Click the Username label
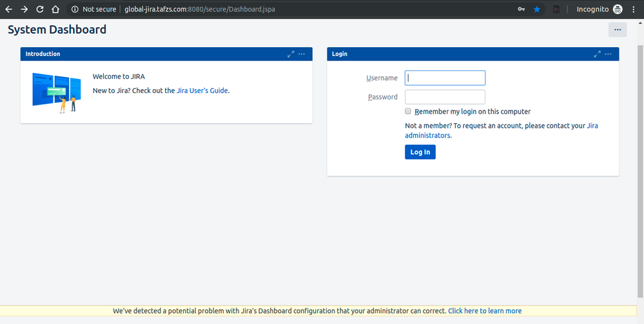Viewport: 644px width, 324px height. (382, 77)
